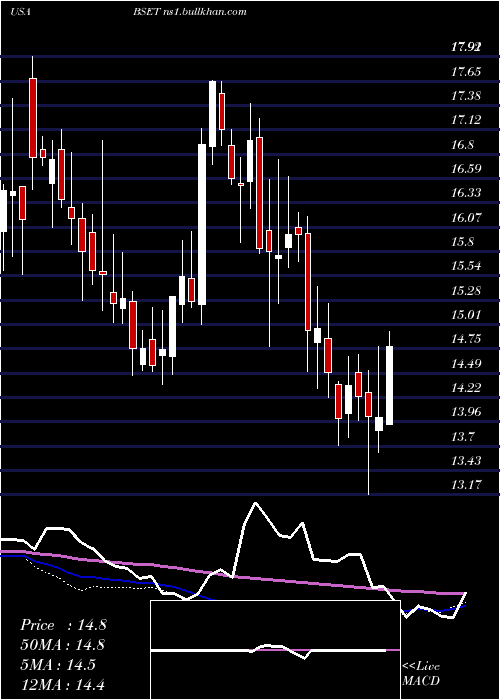Click the BSET ns1.bullkhan.com title
500x700 pixels.
tap(189, 12)
